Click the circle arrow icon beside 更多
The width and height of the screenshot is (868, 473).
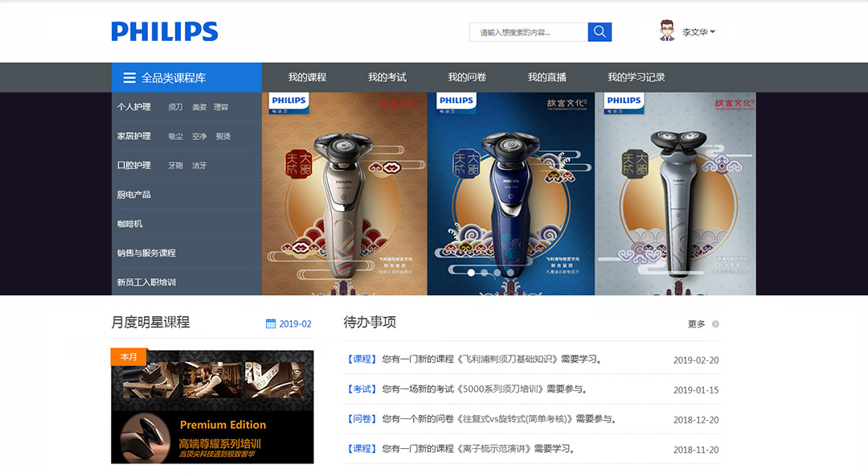coord(715,324)
